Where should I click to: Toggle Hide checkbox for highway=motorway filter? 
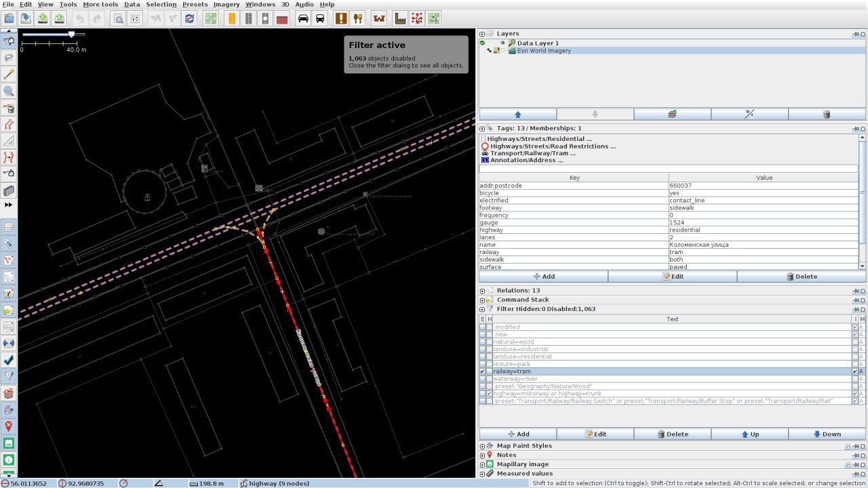click(489, 394)
